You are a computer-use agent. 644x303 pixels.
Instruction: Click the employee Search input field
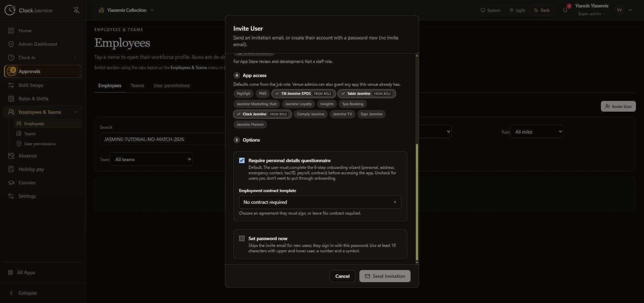pyautogui.click(x=163, y=139)
